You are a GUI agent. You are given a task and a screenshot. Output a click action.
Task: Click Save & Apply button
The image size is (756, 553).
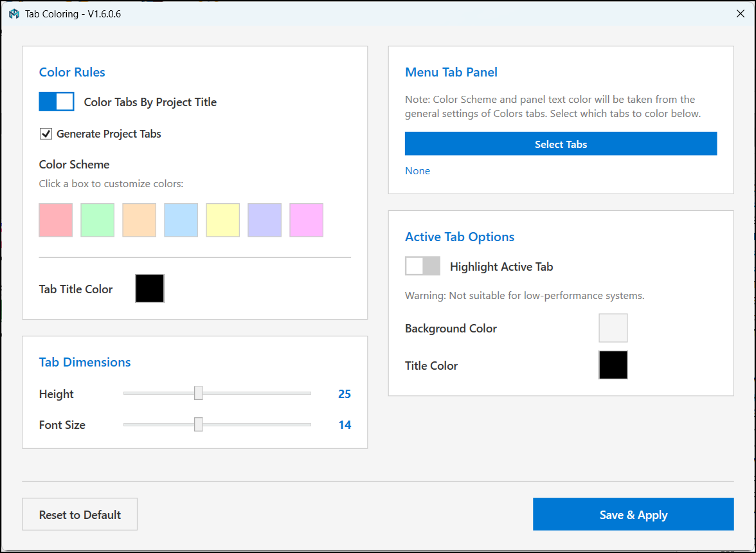click(x=634, y=514)
